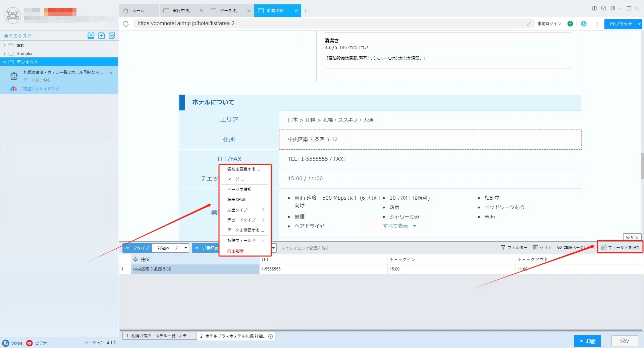Viewport: 644px width, 348px height.
Task: Click the スクレイピング範囲を設定 link
Action: [305, 248]
